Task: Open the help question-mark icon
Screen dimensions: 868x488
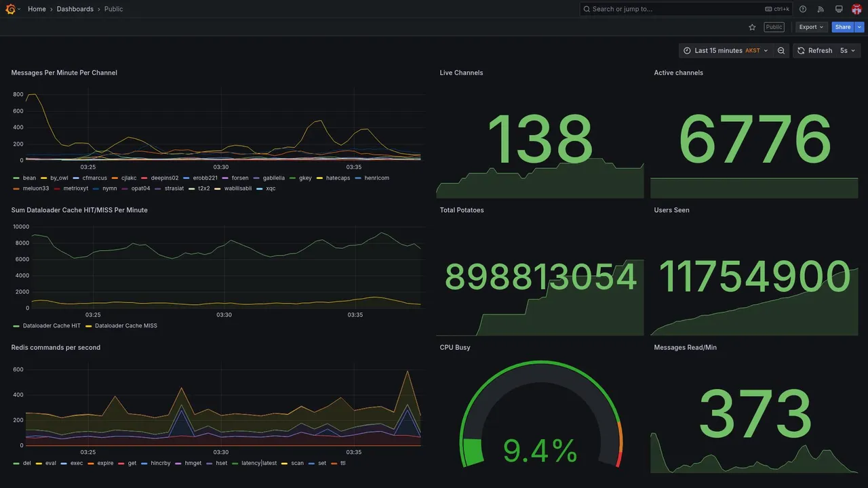Action: tap(803, 9)
